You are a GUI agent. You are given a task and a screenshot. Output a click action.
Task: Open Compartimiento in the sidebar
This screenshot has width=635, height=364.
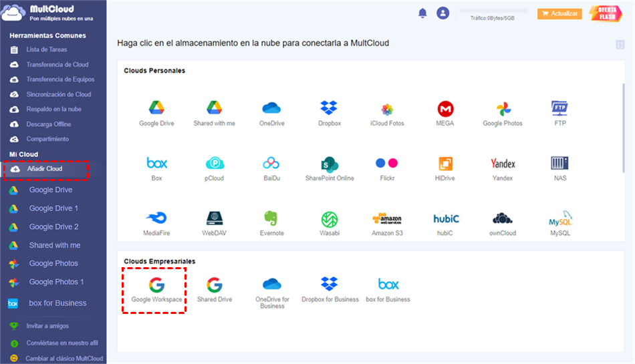[x=47, y=139]
